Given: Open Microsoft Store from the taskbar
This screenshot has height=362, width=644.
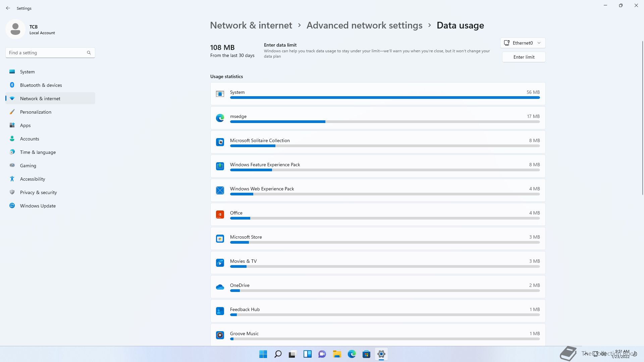Looking at the screenshot, I should point(367,354).
